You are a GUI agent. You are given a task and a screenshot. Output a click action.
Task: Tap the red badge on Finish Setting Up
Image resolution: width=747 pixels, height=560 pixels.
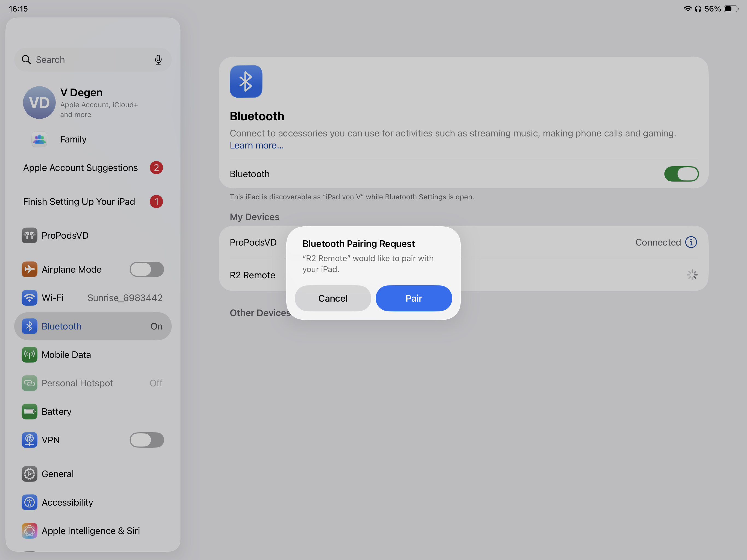(156, 202)
